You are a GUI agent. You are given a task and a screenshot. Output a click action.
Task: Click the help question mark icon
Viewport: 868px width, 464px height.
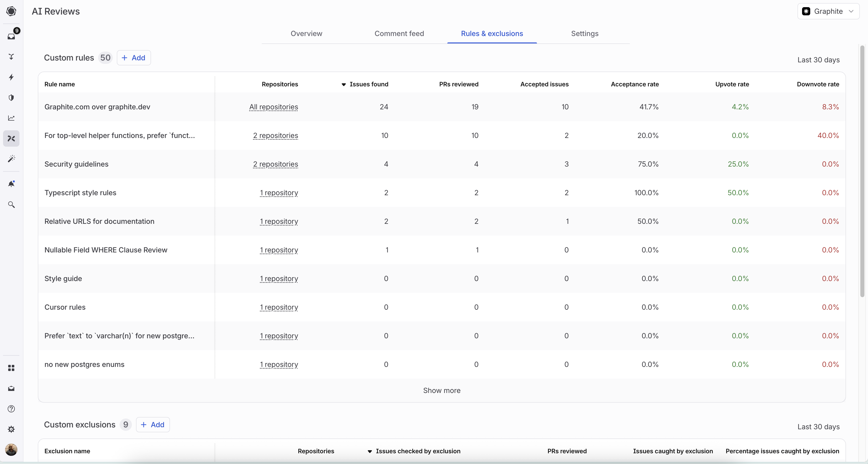(12, 409)
